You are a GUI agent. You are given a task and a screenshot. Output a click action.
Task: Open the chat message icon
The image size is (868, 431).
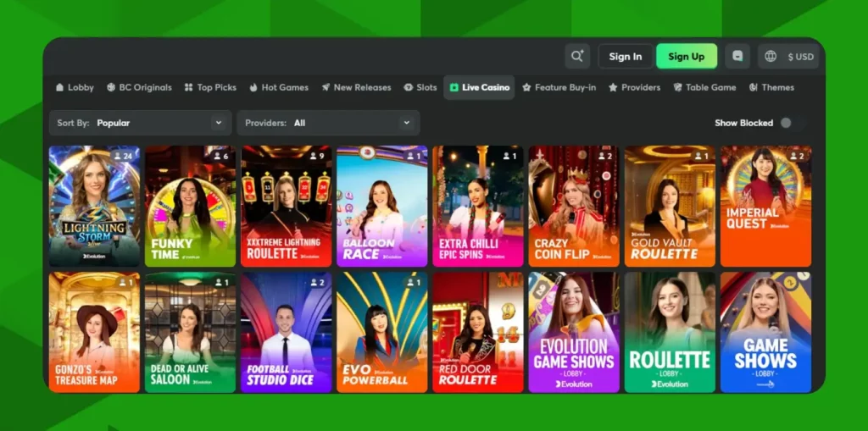(x=737, y=57)
